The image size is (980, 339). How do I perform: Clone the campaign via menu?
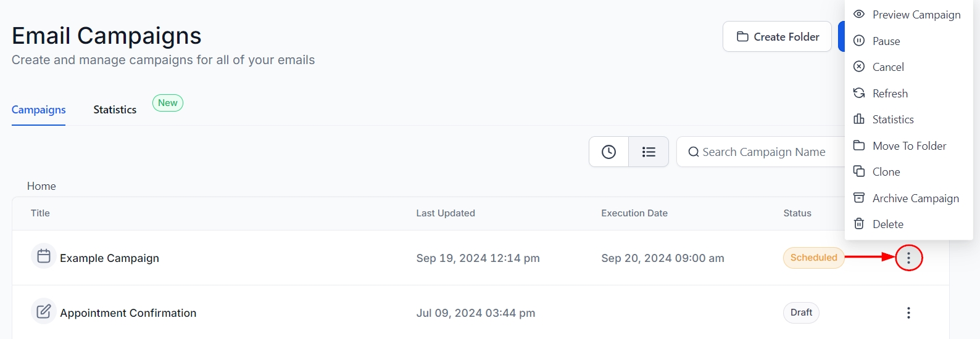coord(886,172)
